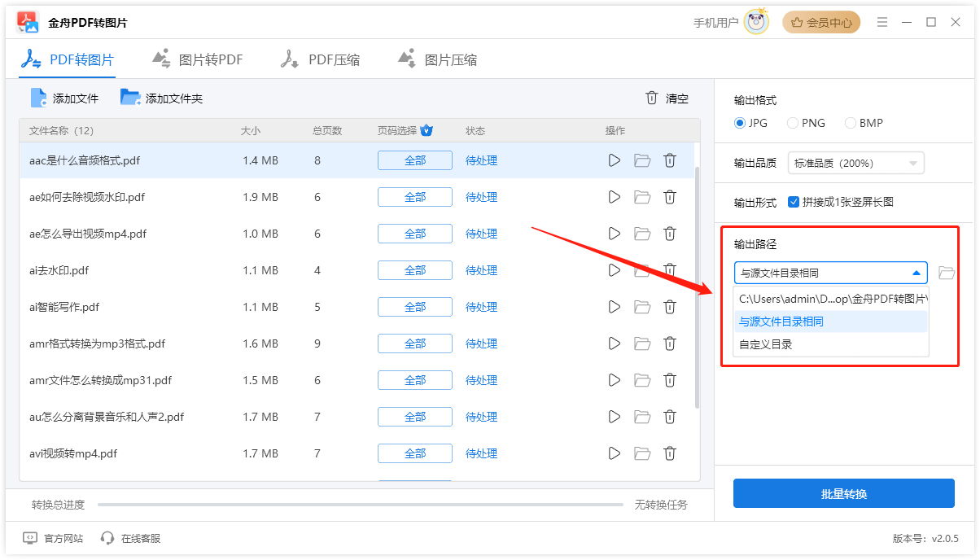Switch to the PDF压缩 tab
Screen dimensions: 980x560
click(x=321, y=59)
